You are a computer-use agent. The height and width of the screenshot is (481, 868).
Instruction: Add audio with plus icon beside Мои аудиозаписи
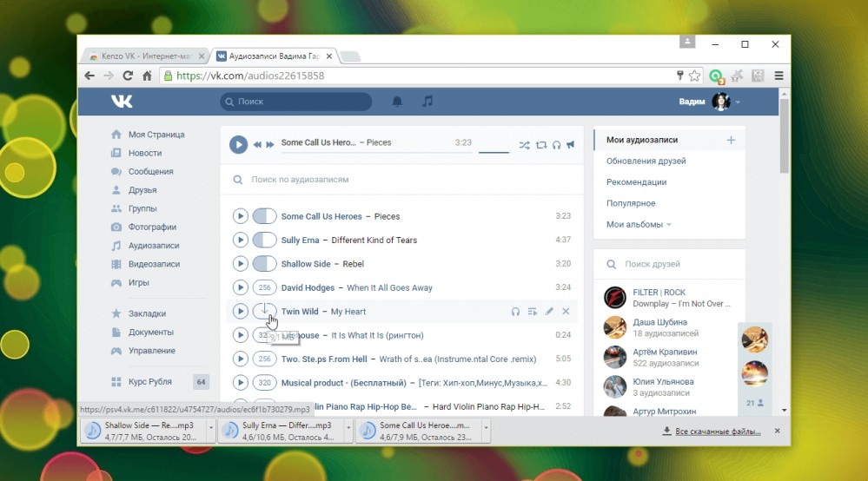[731, 140]
